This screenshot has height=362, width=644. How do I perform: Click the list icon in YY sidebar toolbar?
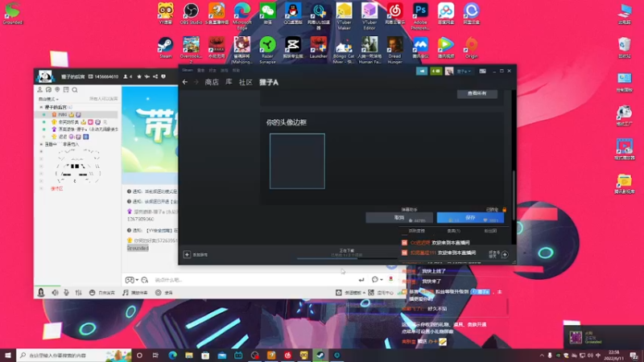coord(66,89)
